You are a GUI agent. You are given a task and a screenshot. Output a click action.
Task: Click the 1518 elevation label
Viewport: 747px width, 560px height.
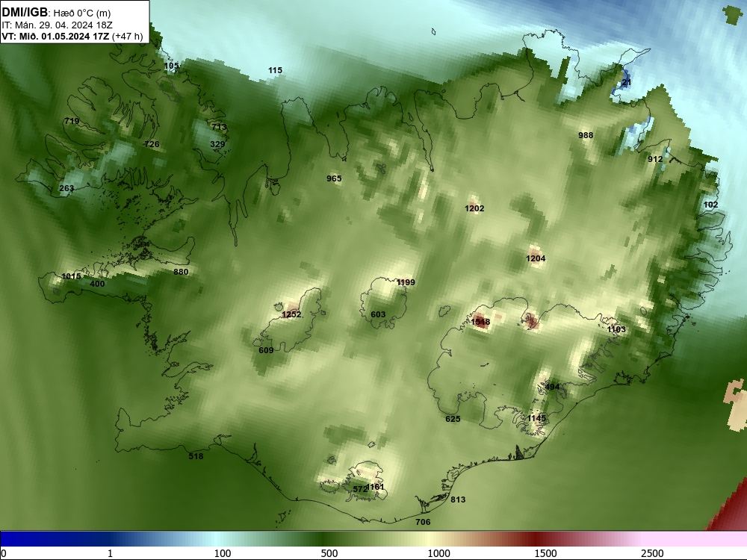[480, 322]
